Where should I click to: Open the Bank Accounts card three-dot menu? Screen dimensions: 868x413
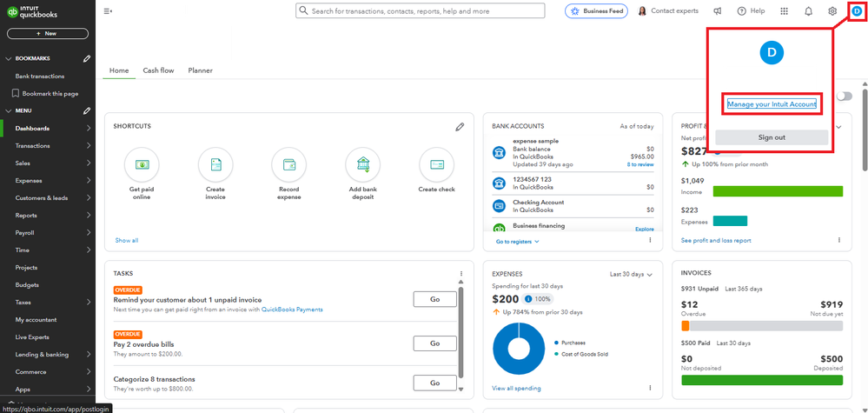point(650,240)
